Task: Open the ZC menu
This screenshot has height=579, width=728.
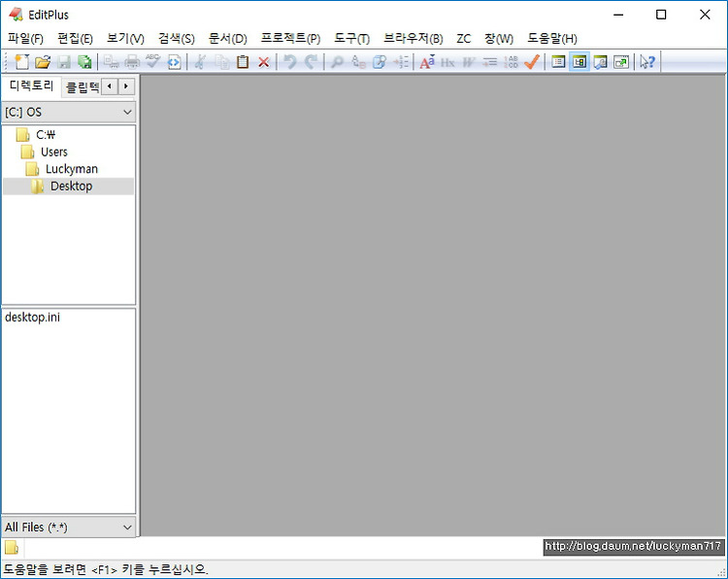Action: click(x=463, y=38)
